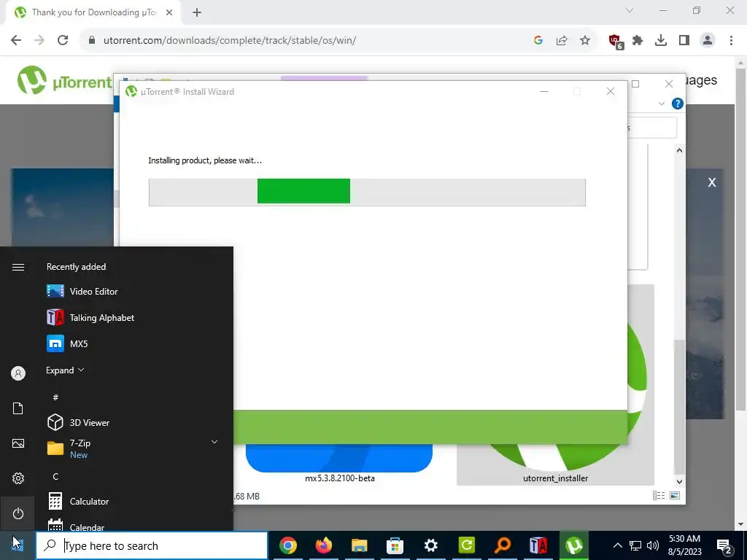Open the Chrome extensions puzzle menu
The image size is (747, 560).
click(x=638, y=41)
